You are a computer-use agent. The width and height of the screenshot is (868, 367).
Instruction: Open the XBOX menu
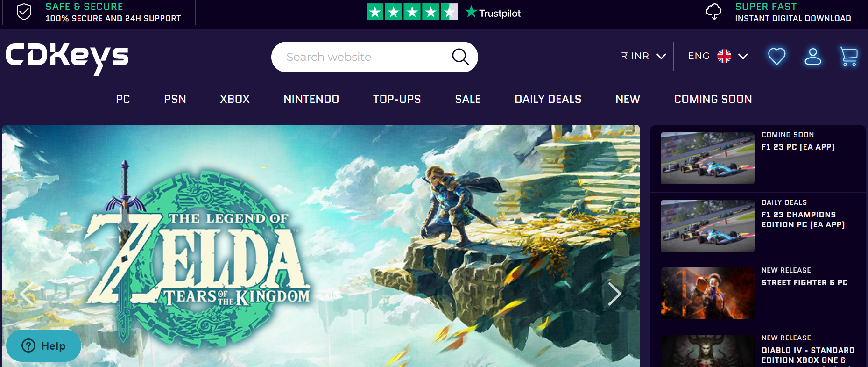(x=235, y=99)
